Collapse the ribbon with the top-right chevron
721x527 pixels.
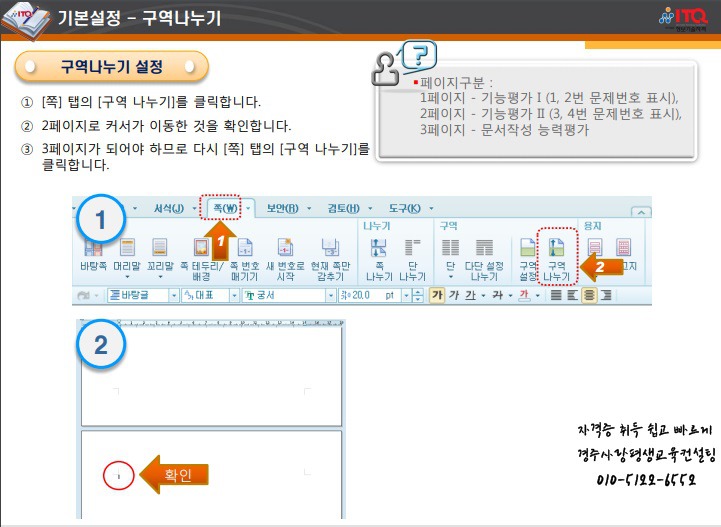[641, 212]
